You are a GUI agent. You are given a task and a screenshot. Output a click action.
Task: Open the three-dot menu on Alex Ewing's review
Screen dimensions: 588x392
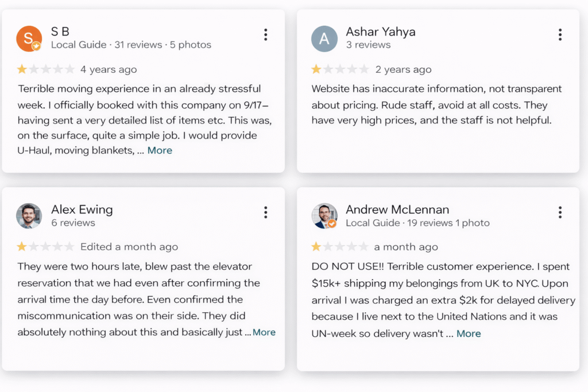pos(265,212)
